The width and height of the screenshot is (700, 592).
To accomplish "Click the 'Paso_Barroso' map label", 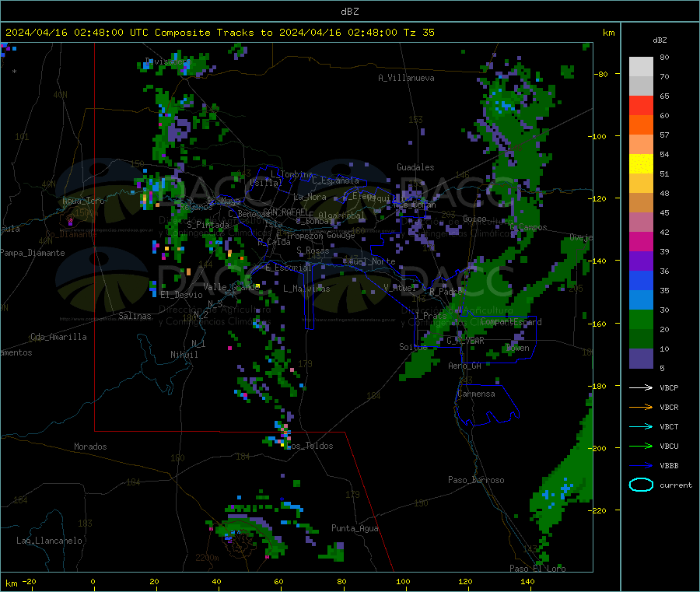I will point(476,480).
